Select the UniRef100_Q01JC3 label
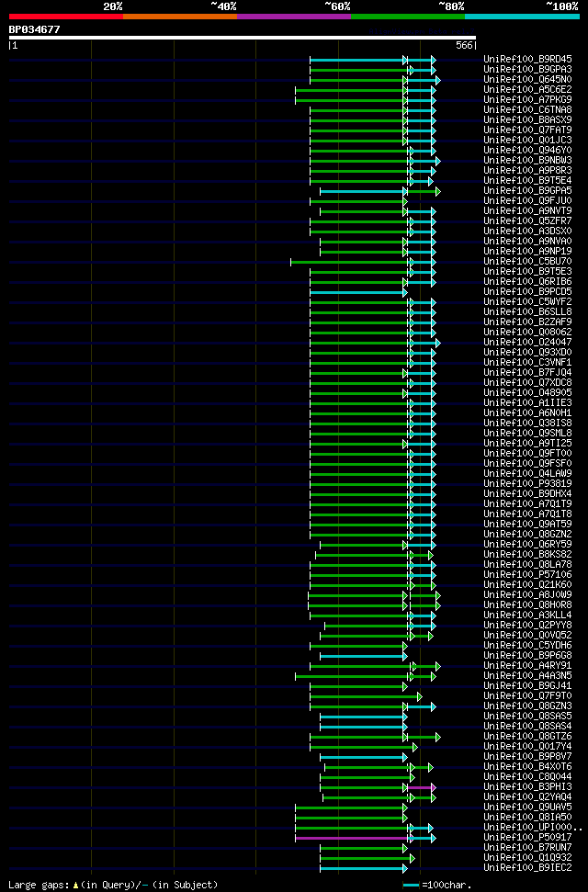 [527, 140]
